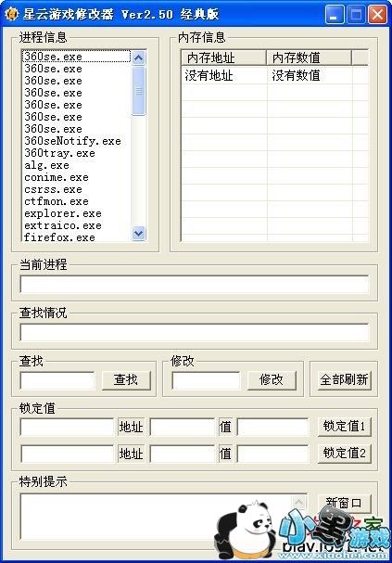Click the process list scroll-down arrow

point(139,234)
